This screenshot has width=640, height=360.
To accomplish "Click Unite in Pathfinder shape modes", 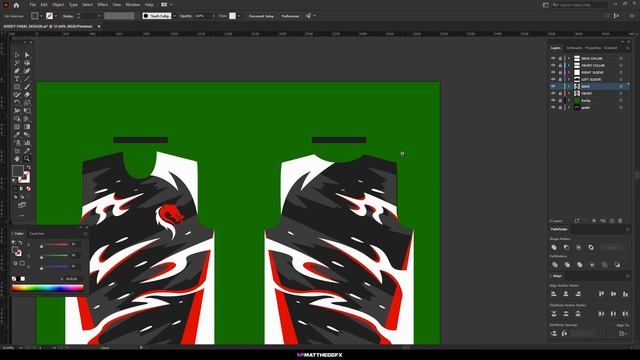I will pos(554,247).
